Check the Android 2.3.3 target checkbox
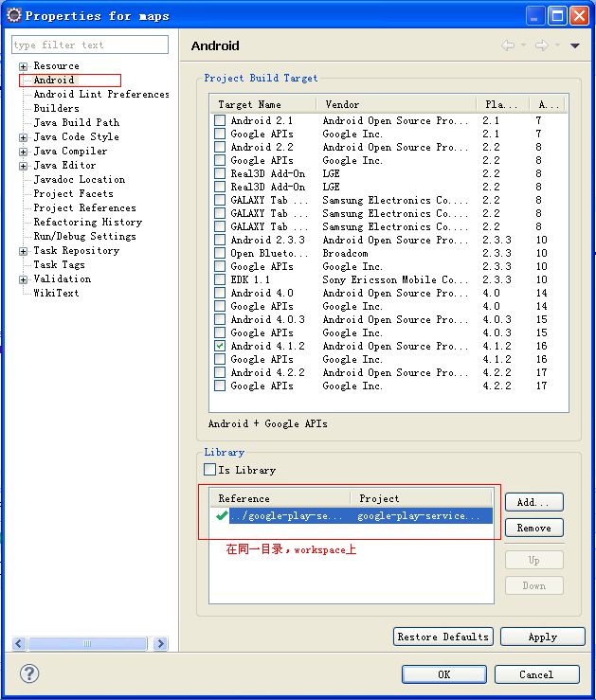596x700 pixels. click(220, 240)
